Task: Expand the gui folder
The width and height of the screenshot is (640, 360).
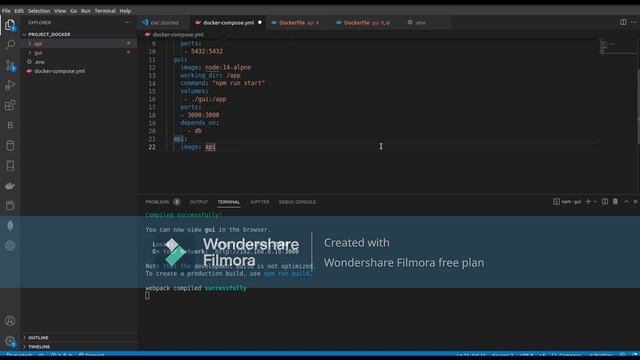Action: pos(38,53)
